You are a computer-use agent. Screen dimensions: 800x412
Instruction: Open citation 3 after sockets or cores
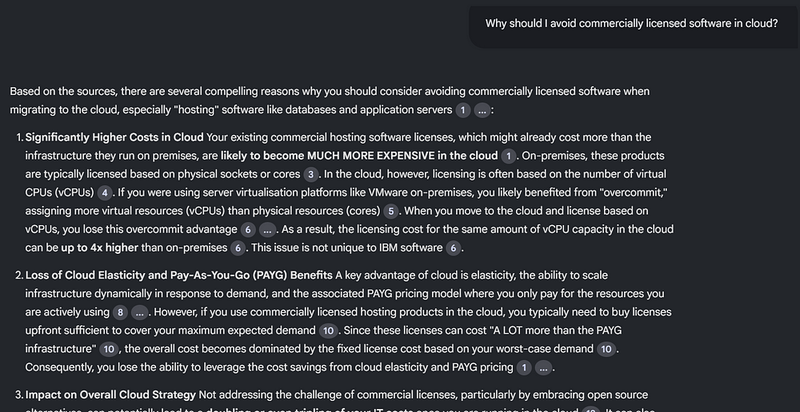pyautogui.click(x=311, y=174)
